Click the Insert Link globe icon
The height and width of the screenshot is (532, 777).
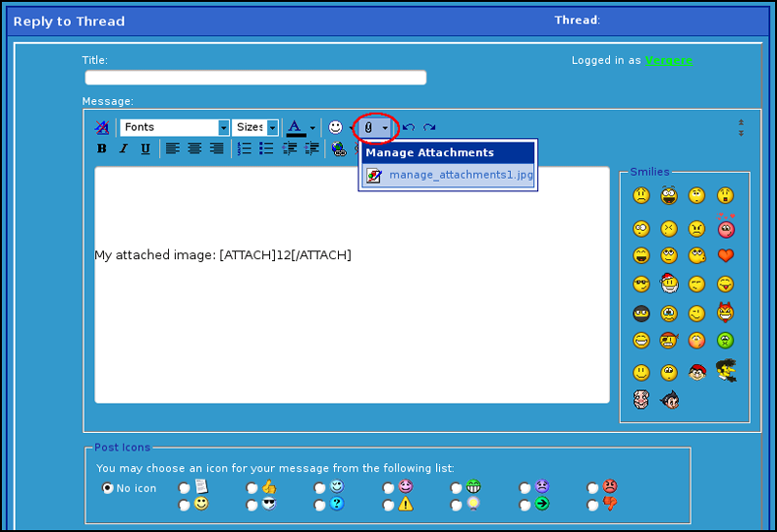(339, 149)
